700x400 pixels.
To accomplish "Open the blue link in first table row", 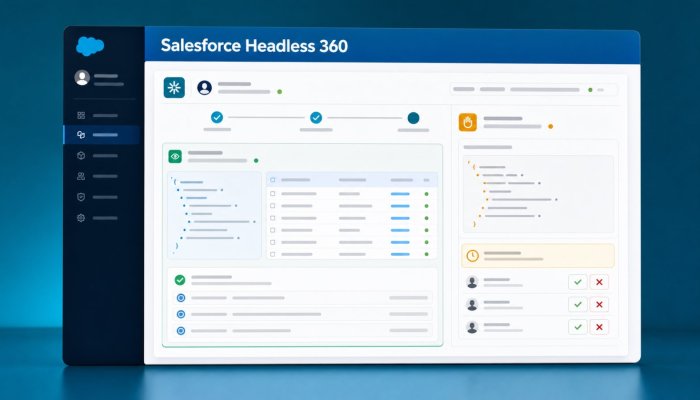I will pos(400,194).
